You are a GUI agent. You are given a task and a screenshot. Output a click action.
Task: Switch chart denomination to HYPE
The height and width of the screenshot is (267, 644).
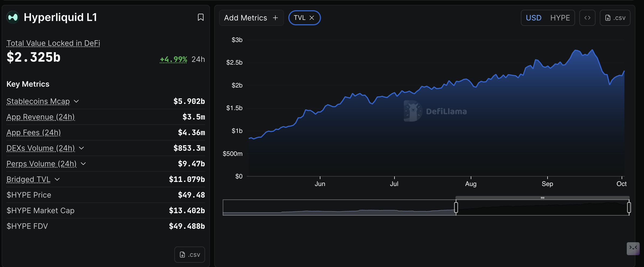point(560,18)
